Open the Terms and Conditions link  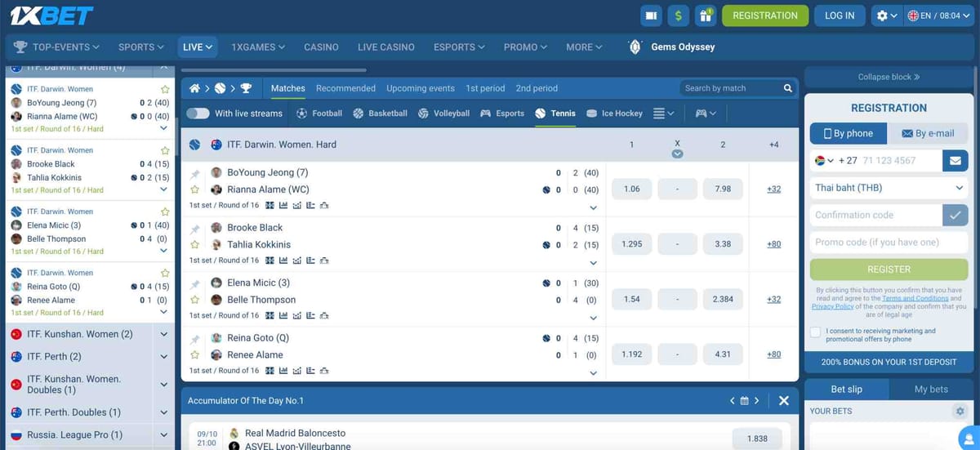point(915,299)
